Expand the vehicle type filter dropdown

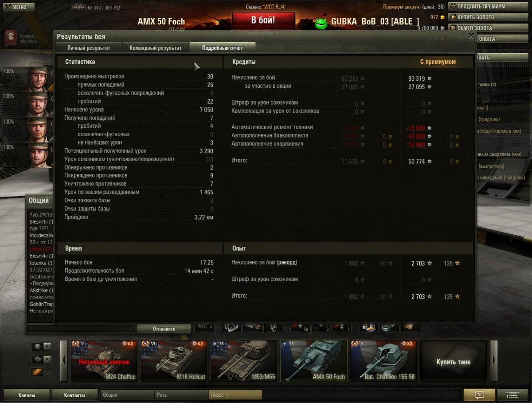click(47, 359)
